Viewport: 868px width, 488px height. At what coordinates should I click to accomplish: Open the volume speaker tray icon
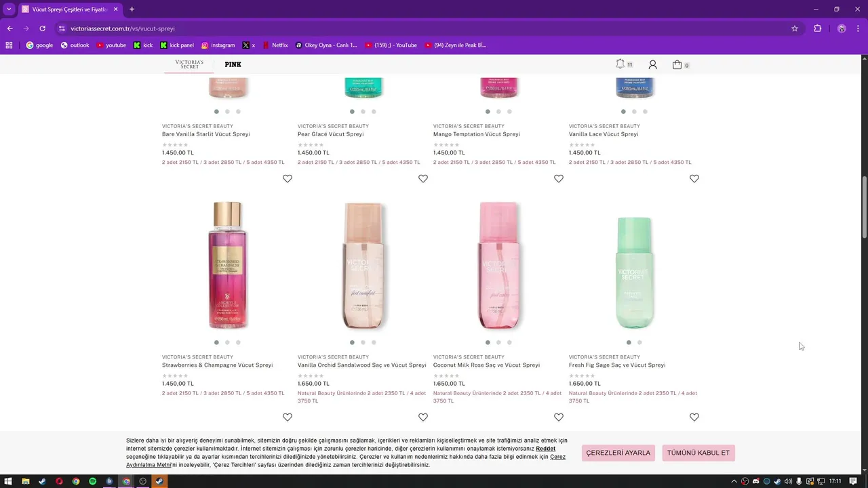click(788, 481)
